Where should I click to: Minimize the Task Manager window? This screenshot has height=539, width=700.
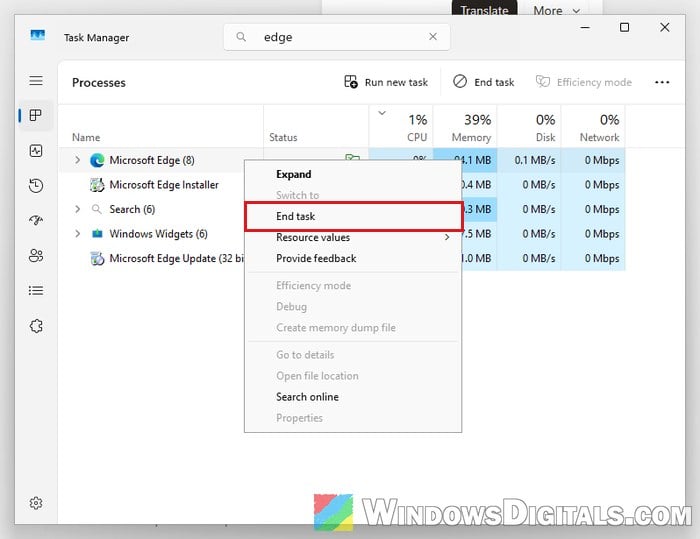(x=585, y=27)
